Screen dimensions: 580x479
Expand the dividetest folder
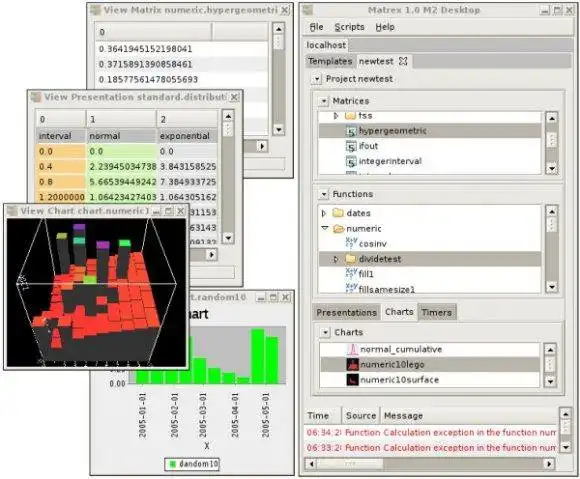pos(335,259)
